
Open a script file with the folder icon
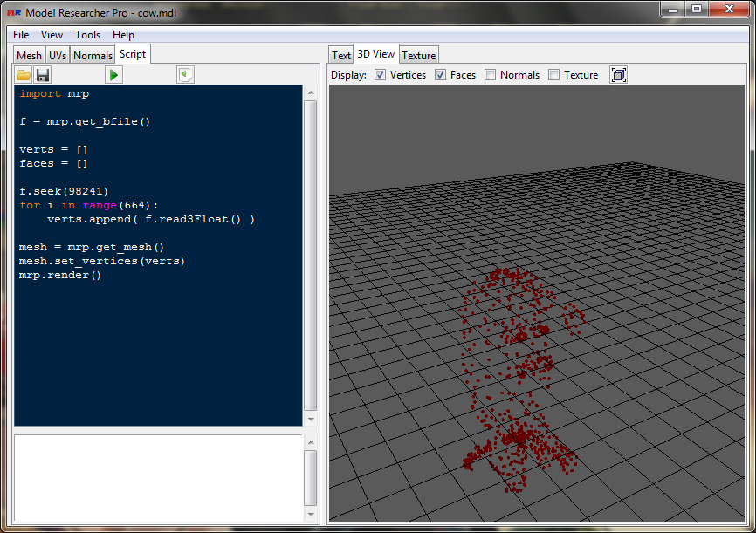(x=24, y=75)
